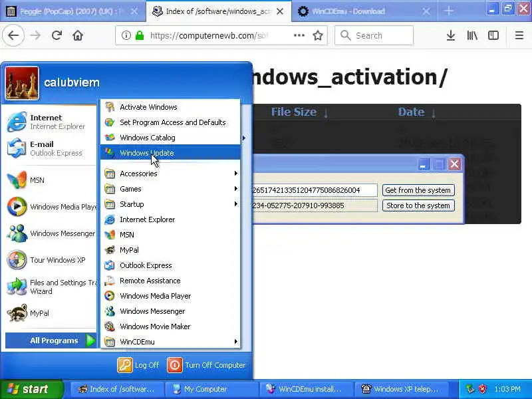The width and height of the screenshot is (532, 399).
Task: Click My Computer taskbar button
Action: (211, 389)
